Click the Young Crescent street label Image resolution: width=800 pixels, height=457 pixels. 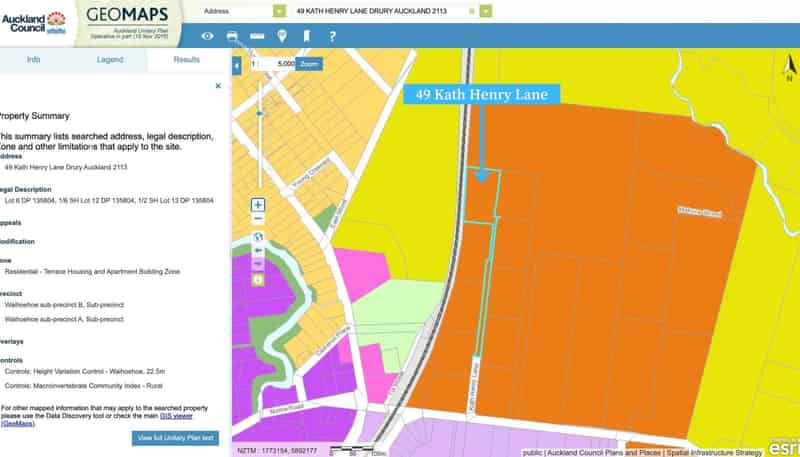click(311, 173)
